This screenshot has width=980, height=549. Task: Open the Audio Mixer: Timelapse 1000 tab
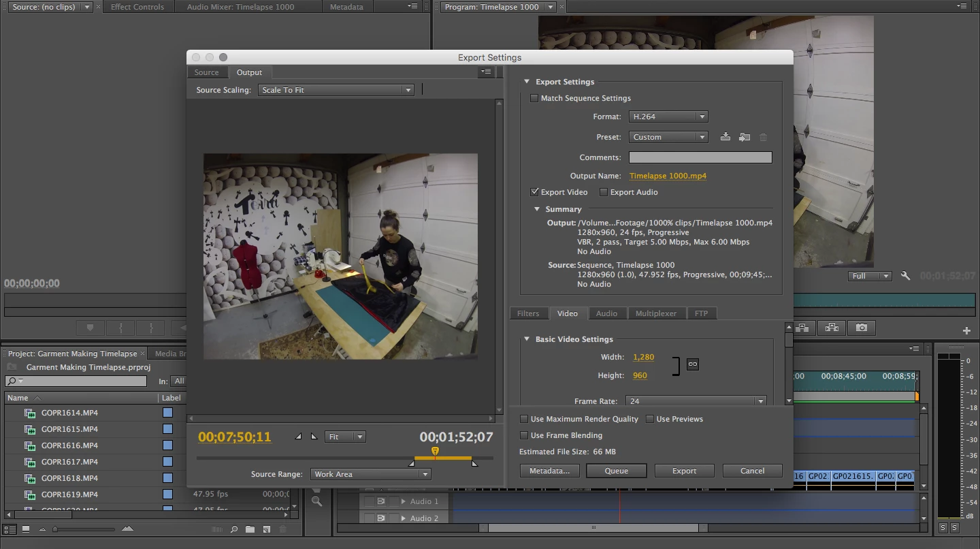[241, 7]
